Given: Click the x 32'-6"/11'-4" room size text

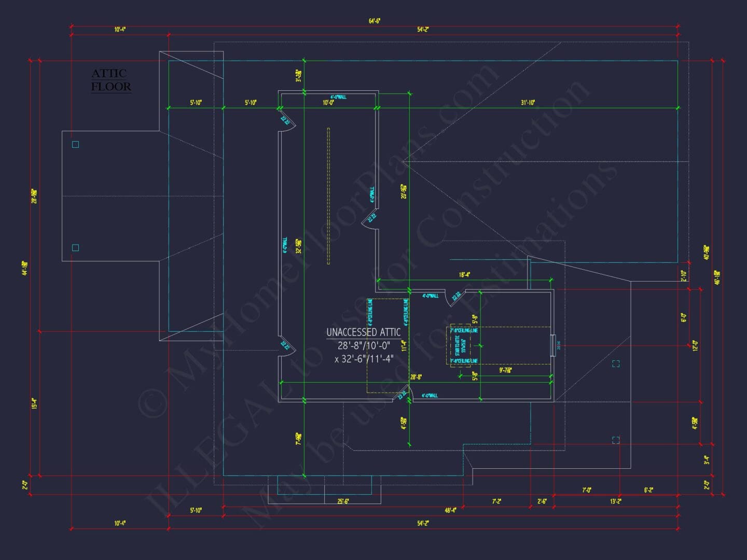Looking at the screenshot, I should pos(364,359).
